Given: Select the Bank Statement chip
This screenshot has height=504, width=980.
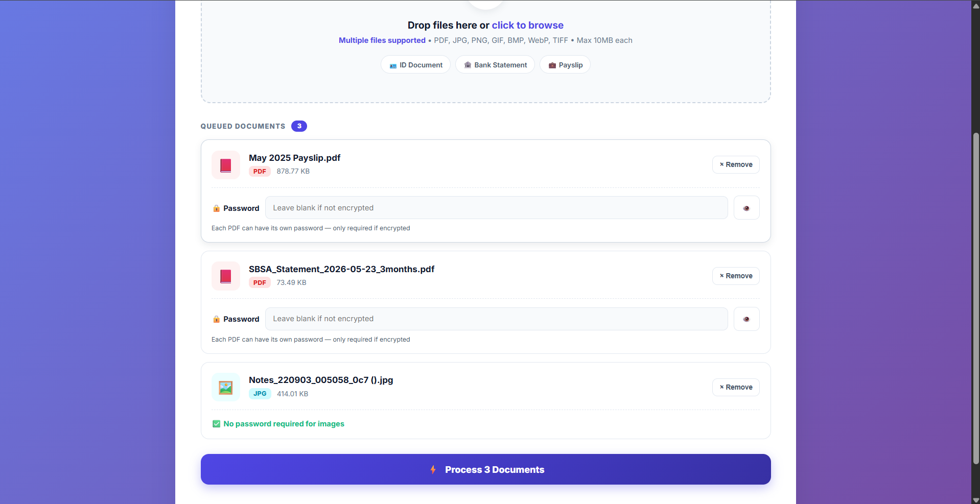Looking at the screenshot, I should 495,65.
